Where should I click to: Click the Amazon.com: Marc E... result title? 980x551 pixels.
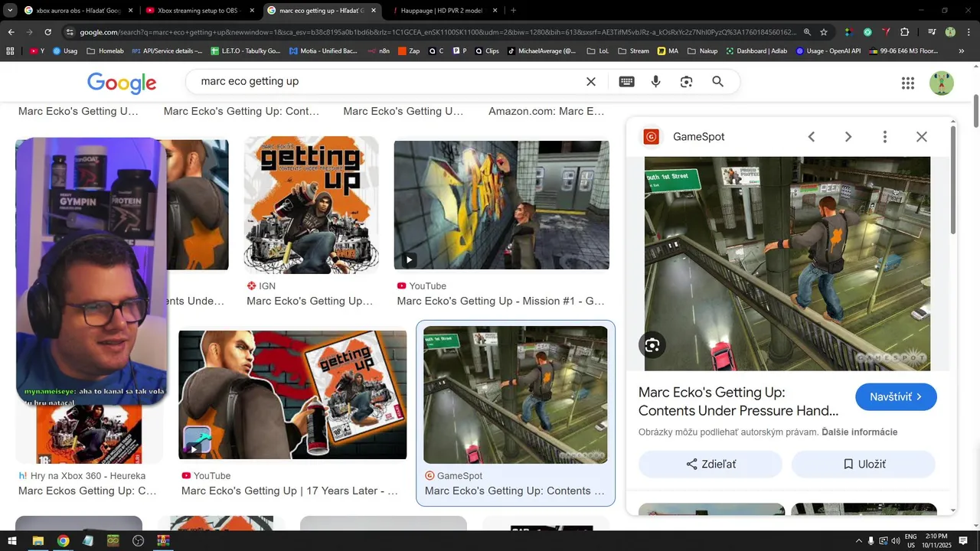547,112
